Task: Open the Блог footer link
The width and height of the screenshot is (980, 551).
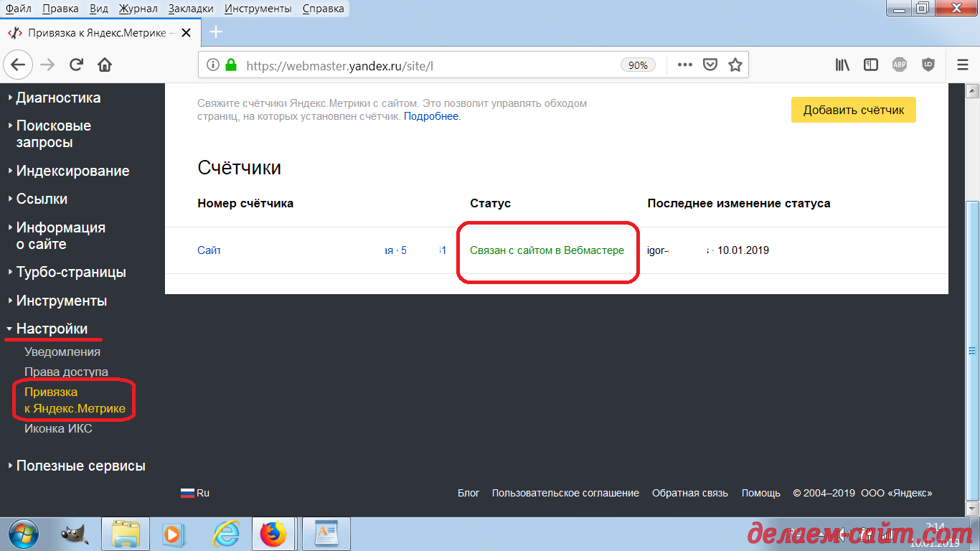Action: pyautogui.click(x=468, y=493)
